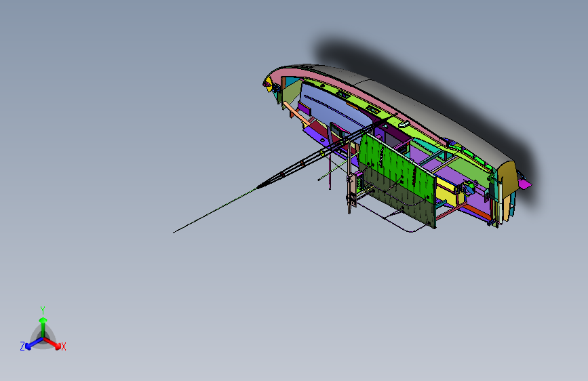
Task: Select the yellow block beside the green panel
Action: click(448, 191)
